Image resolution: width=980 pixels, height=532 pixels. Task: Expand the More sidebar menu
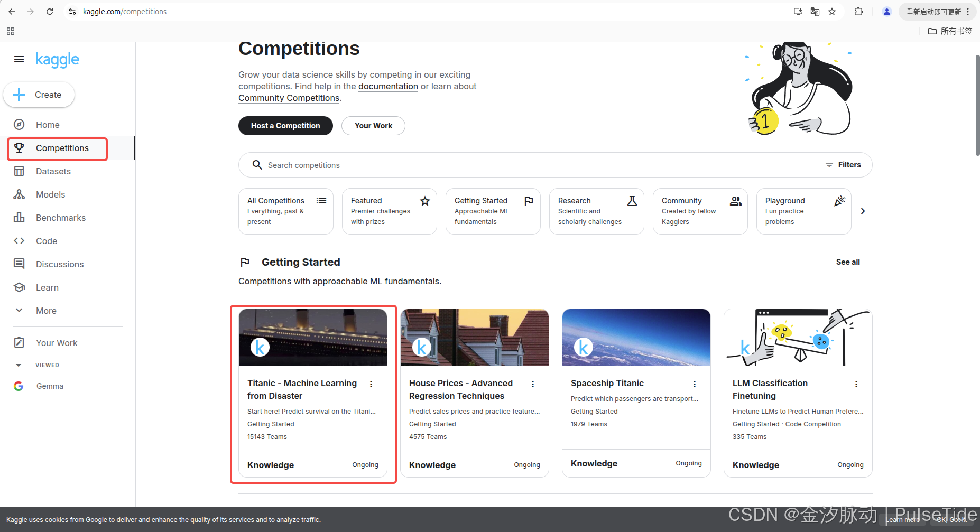(x=46, y=311)
